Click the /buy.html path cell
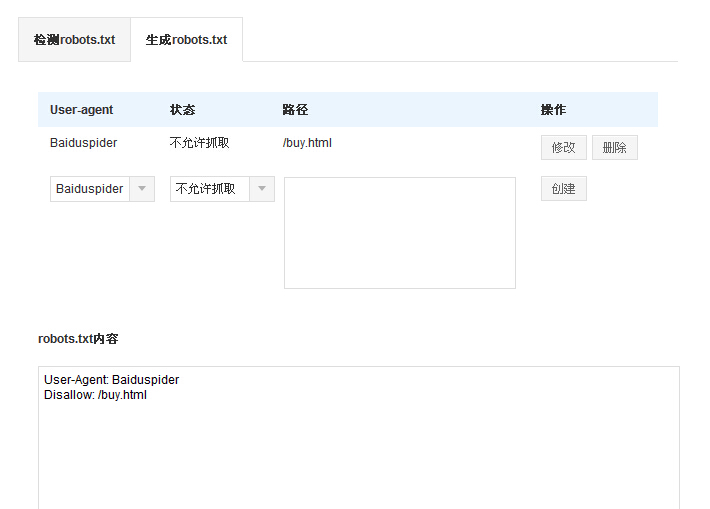This screenshot has height=509, width=710. (307, 143)
